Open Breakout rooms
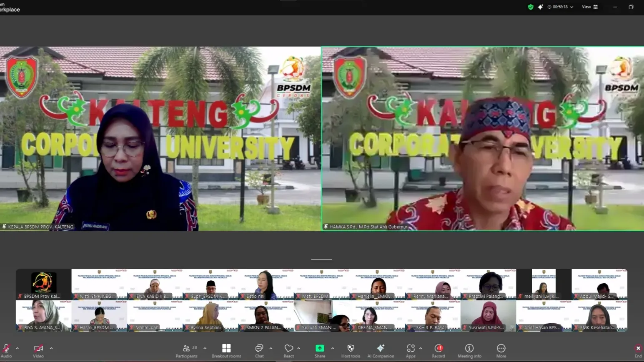 point(226,349)
